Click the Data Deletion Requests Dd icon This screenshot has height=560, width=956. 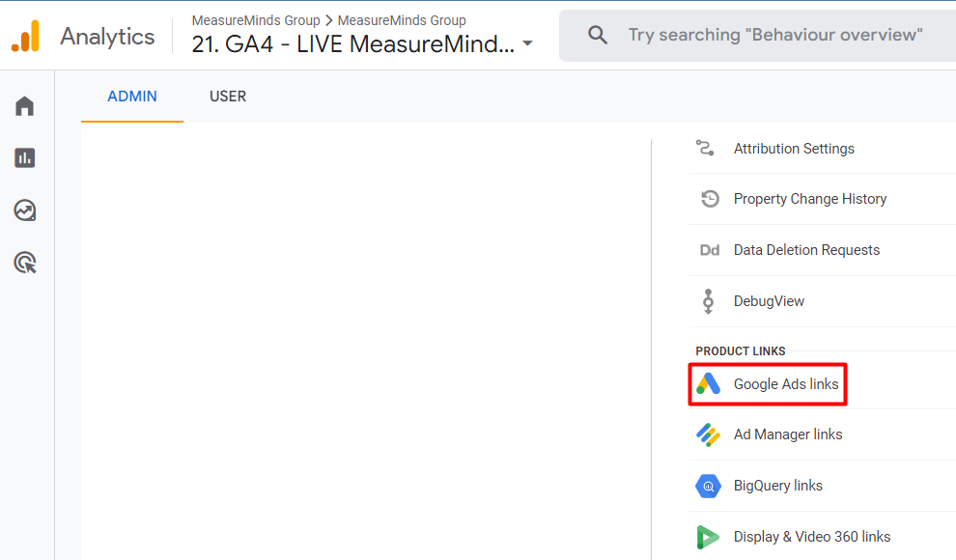[709, 250]
